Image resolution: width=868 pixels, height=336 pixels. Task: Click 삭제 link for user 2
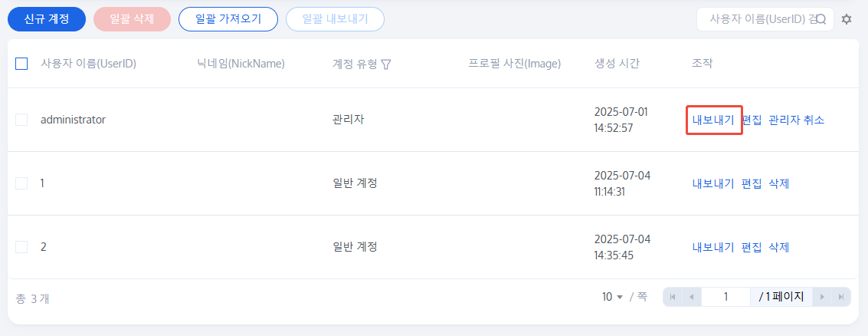[x=779, y=247]
